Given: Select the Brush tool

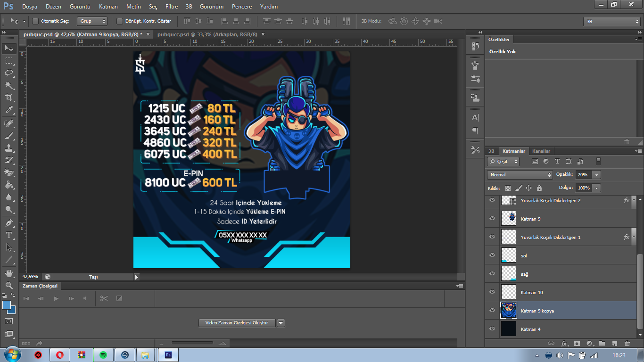Looking at the screenshot, I should tap(9, 136).
